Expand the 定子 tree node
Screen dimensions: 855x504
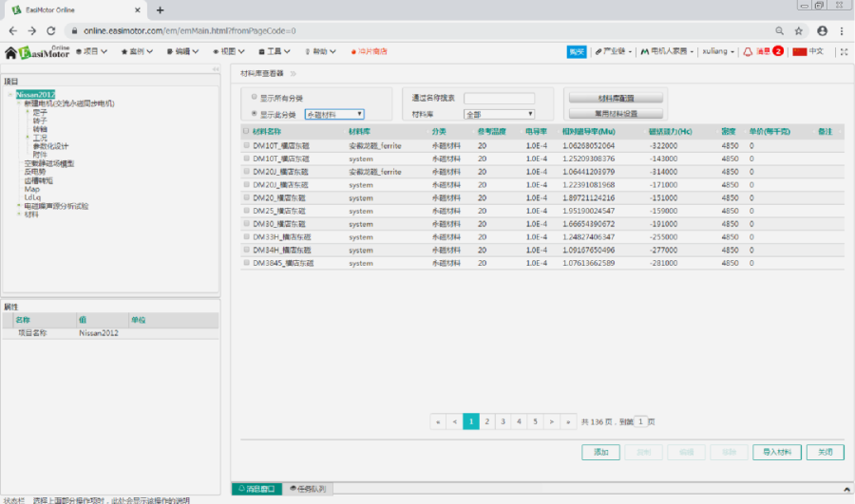(x=28, y=112)
